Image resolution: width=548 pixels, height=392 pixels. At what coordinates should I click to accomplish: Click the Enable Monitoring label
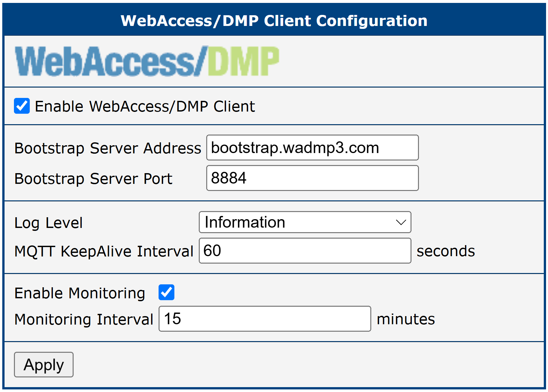[80, 293]
